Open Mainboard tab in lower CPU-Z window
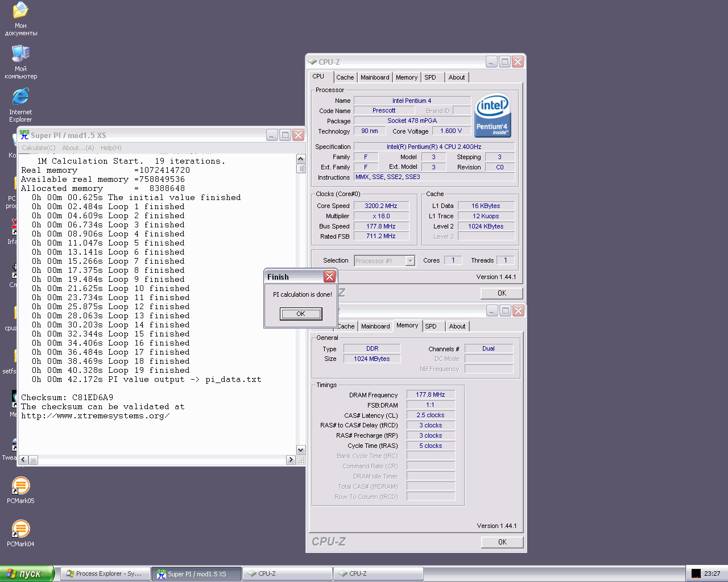 [x=375, y=326]
